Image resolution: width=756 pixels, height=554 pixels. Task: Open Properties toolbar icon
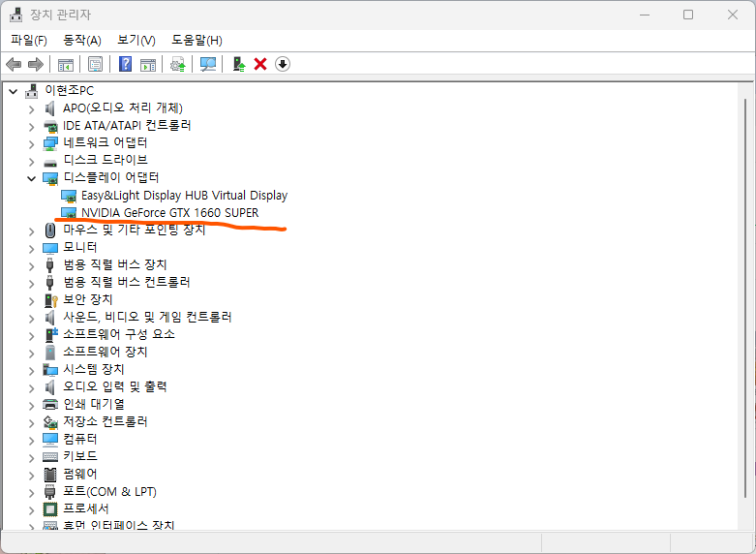(96, 64)
